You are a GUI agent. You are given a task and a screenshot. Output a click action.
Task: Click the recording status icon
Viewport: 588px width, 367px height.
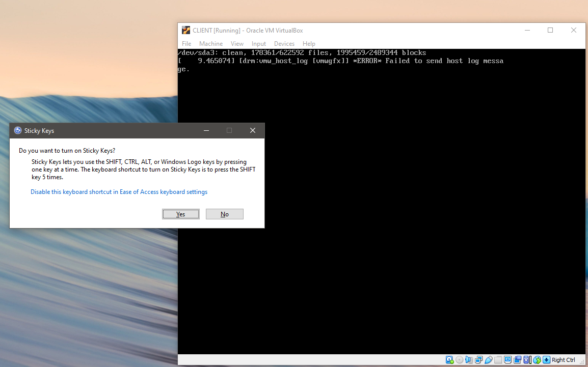pyautogui.click(x=518, y=360)
